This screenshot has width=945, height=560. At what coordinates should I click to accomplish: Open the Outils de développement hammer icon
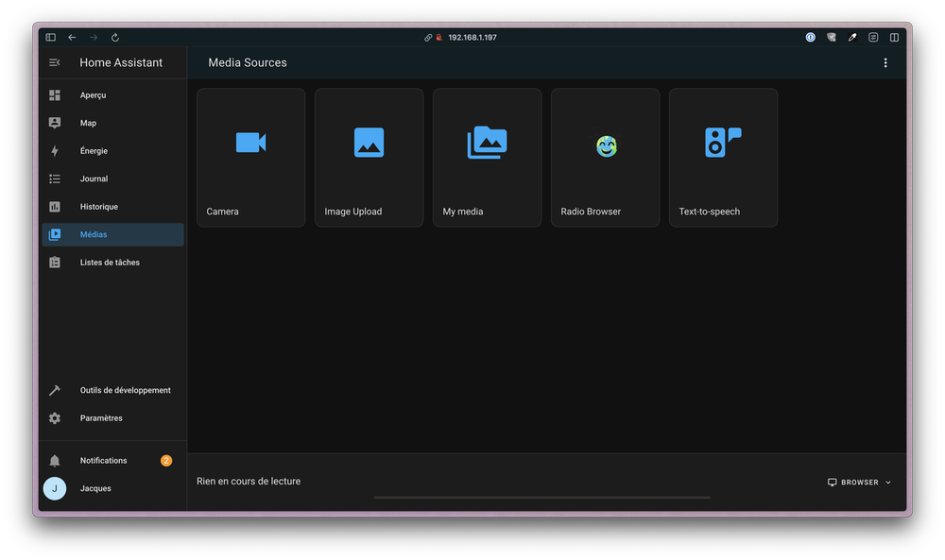tap(55, 390)
